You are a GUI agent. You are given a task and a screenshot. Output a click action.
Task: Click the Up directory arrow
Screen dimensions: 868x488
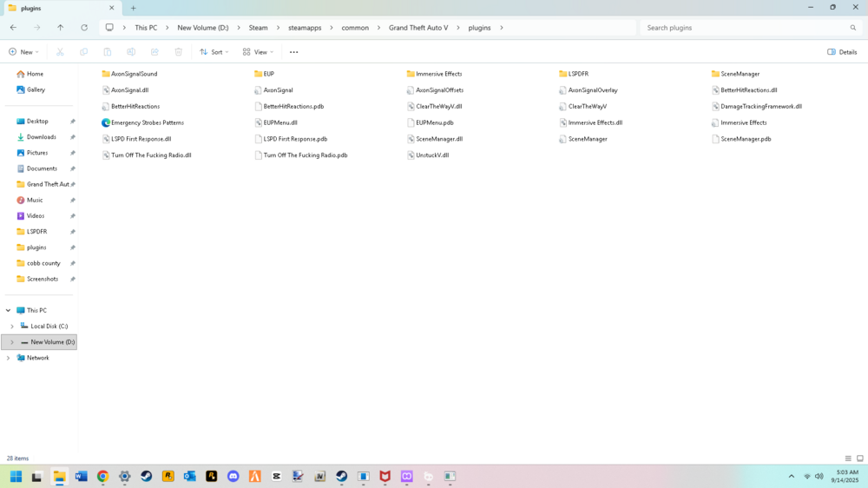pyautogui.click(x=61, y=28)
